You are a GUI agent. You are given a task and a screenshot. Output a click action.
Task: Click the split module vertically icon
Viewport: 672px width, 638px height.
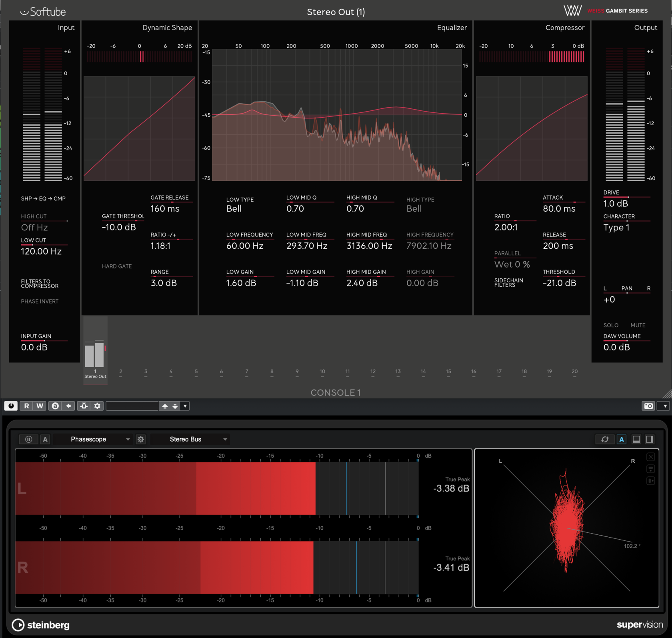click(x=651, y=480)
